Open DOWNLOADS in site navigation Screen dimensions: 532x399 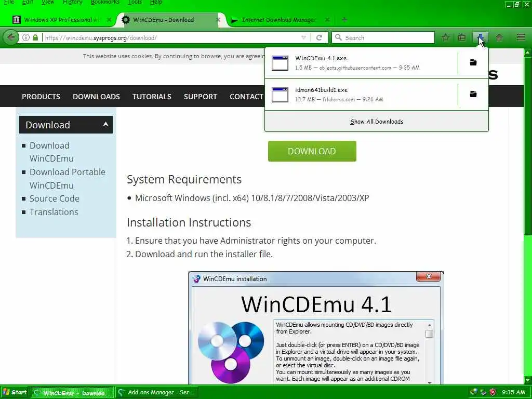click(x=96, y=97)
